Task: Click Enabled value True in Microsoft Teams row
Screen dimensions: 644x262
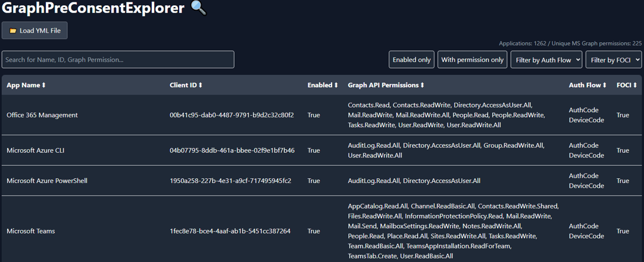Action: (314, 231)
